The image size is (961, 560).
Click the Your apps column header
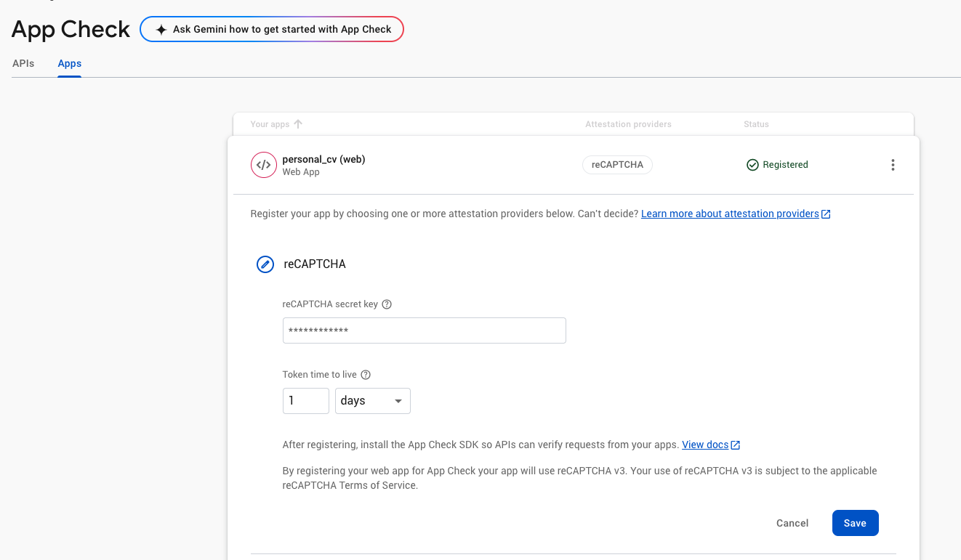[270, 124]
